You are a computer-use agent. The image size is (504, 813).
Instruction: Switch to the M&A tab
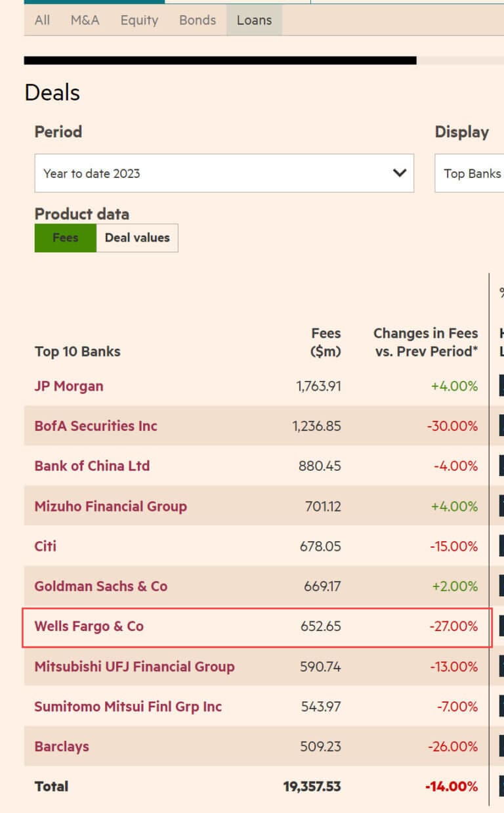tap(85, 20)
